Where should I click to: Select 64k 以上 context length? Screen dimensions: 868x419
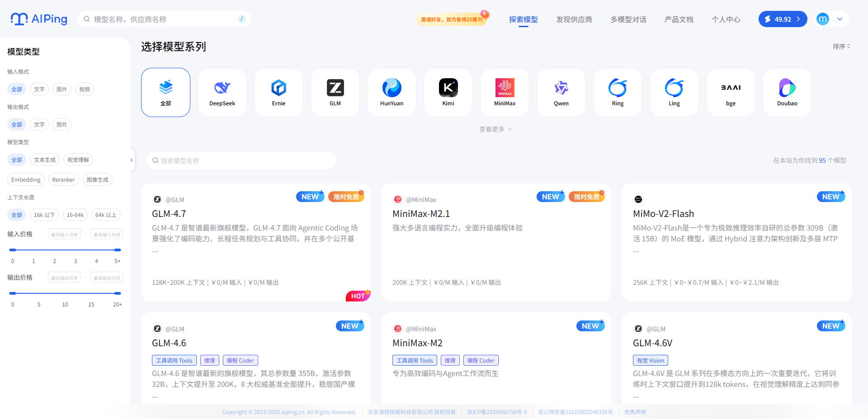(x=106, y=215)
